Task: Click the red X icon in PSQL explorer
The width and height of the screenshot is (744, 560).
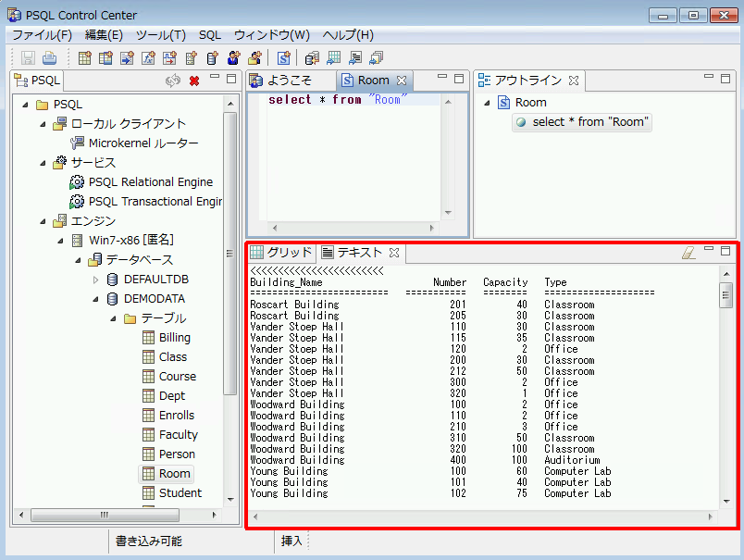Action: [x=194, y=81]
